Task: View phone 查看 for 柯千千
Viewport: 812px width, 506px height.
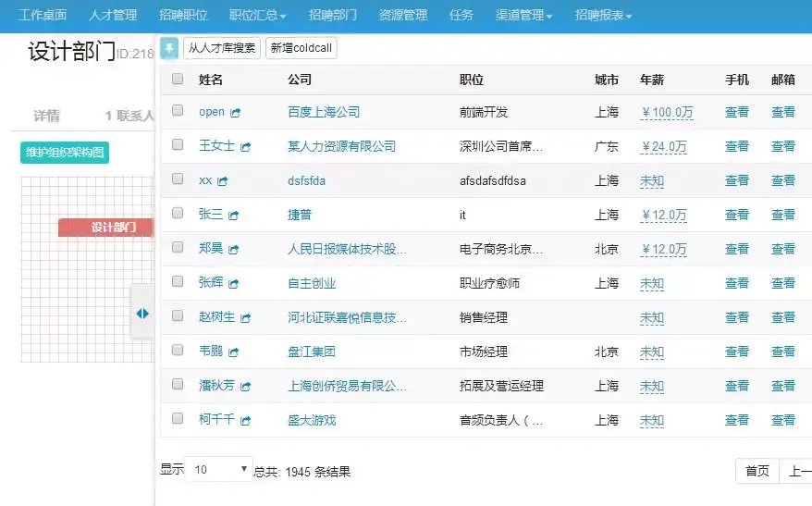Action: click(737, 420)
